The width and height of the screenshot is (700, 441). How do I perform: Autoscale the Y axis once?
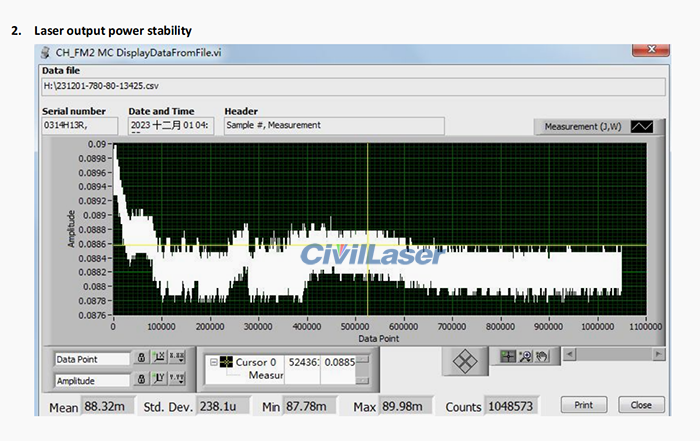(158, 379)
